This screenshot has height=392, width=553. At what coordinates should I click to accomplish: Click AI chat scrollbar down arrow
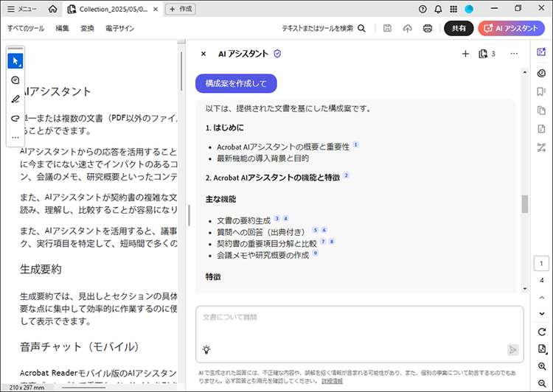pos(525,289)
